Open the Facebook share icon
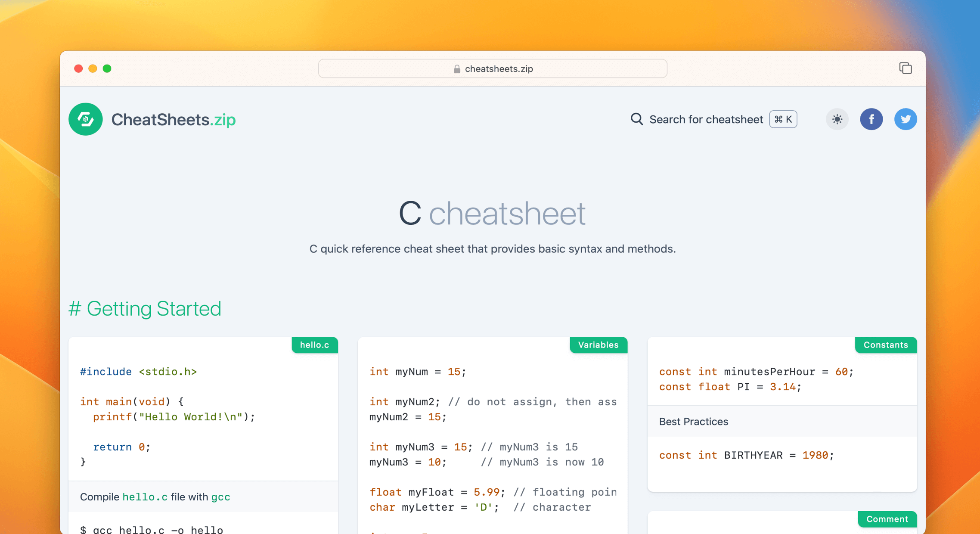This screenshot has height=534, width=980. pos(871,119)
